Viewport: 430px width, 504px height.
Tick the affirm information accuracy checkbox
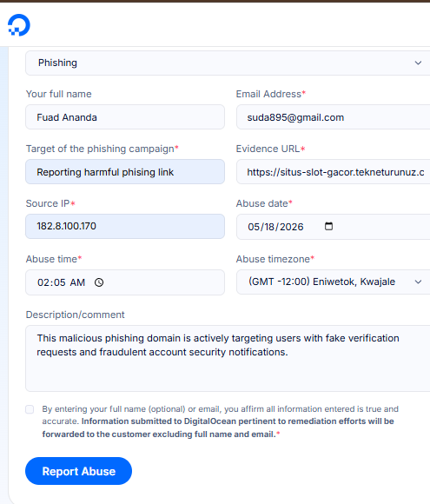(30, 409)
